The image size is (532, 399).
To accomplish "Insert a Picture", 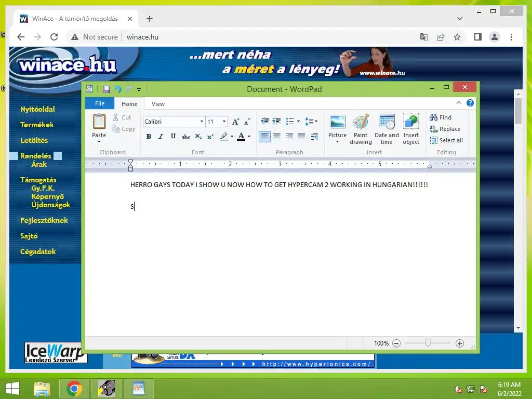I will pos(337,125).
